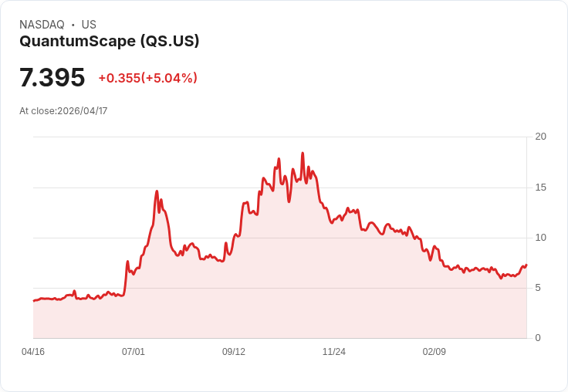Click the US market label
The width and height of the screenshot is (568, 392).
coord(89,25)
